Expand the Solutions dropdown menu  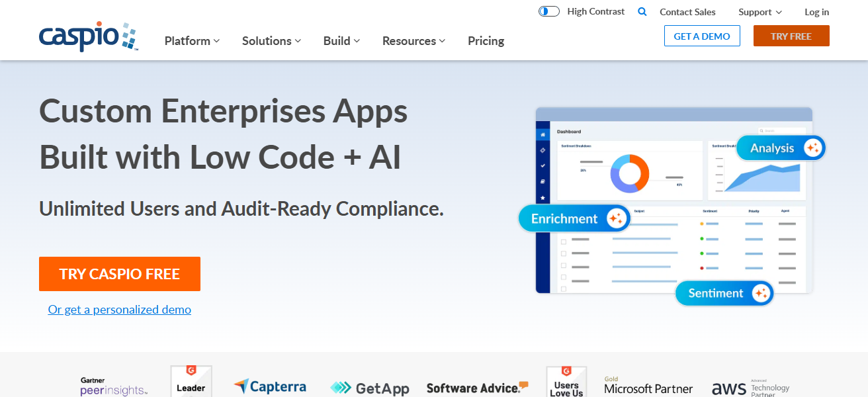[x=271, y=41]
